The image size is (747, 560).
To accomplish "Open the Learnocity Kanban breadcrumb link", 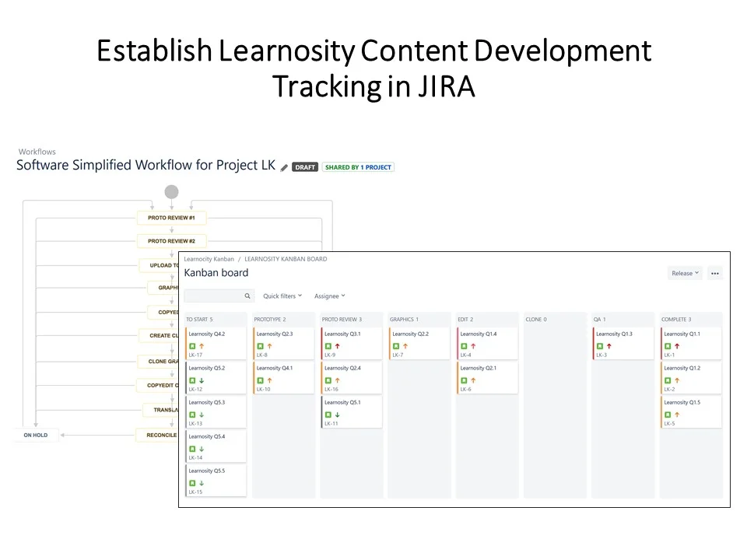I will pyautogui.click(x=209, y=259).
